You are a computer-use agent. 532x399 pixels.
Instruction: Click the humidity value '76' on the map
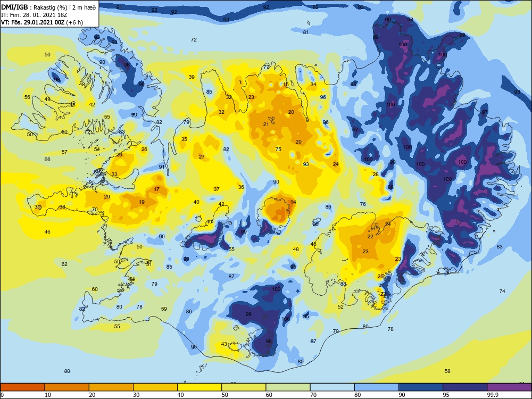click(x=363, y=204)
